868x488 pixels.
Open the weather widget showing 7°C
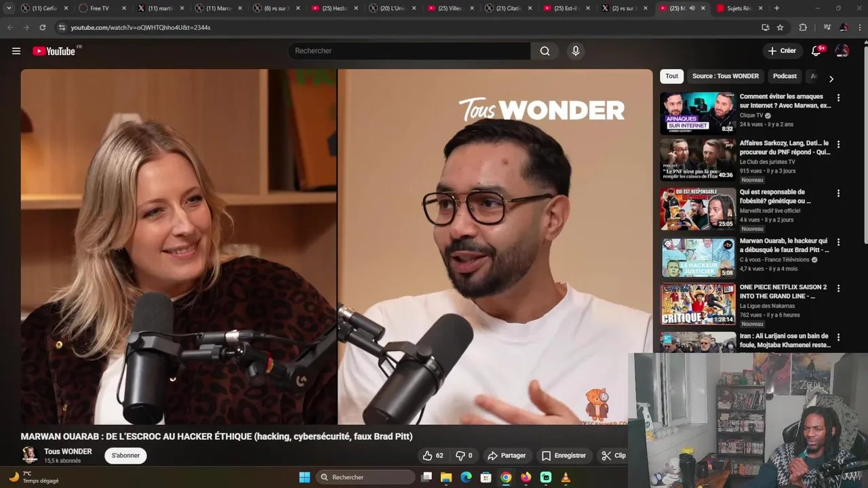(x=34, y=477)
